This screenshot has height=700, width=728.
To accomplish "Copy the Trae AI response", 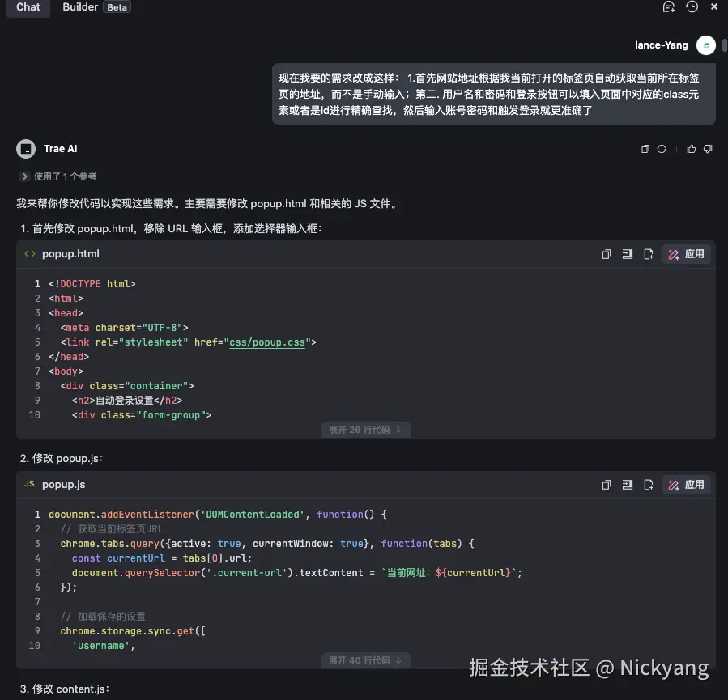I will point(645,149).
